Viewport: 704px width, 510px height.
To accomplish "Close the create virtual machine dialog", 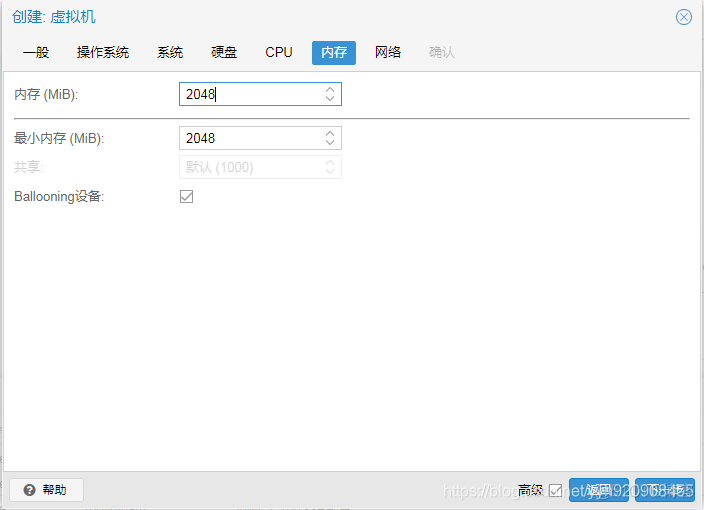I will 683,18.
